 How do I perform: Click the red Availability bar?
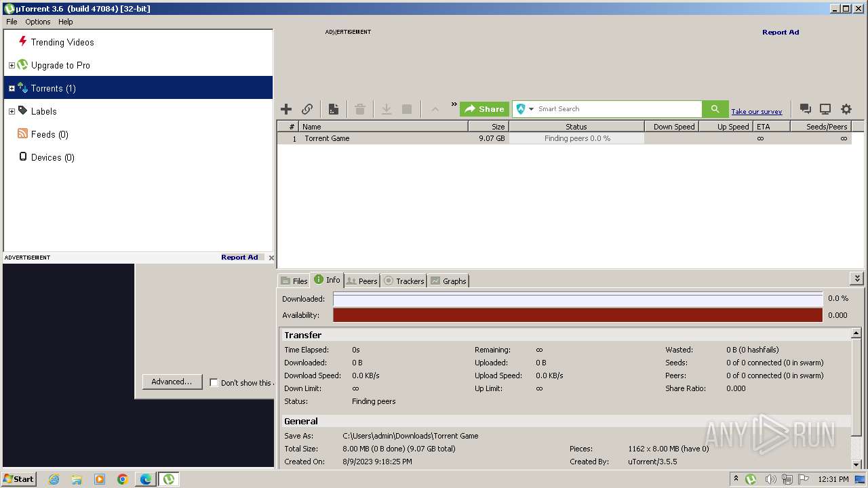pyautogui.click(x=578, y=315)
